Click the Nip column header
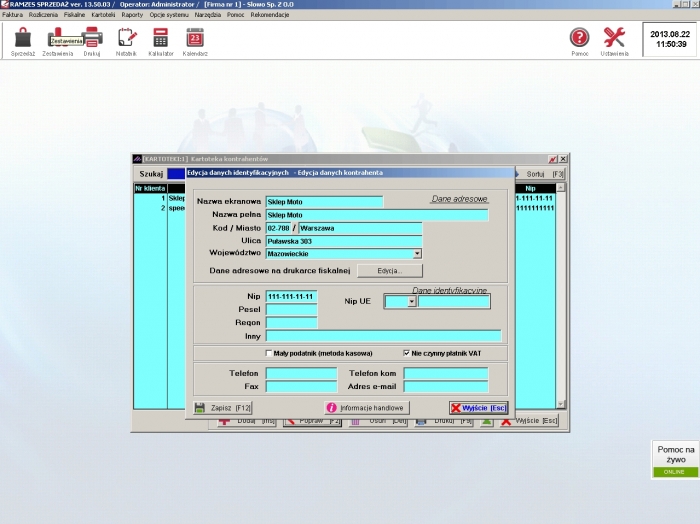This screenshot has width=700, height=524. point(530,188)
